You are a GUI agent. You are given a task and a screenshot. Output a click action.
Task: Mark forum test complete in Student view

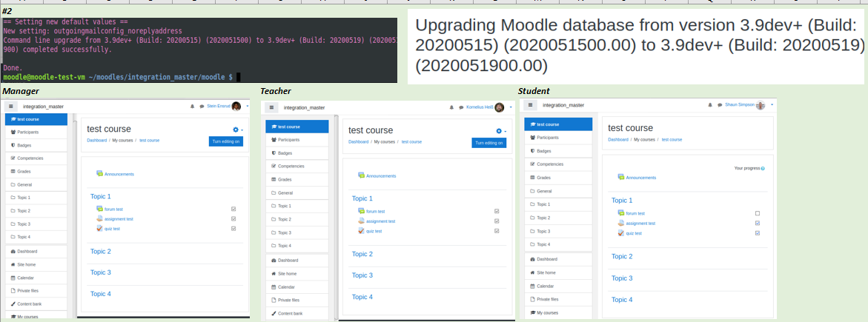tap(758, 213)
